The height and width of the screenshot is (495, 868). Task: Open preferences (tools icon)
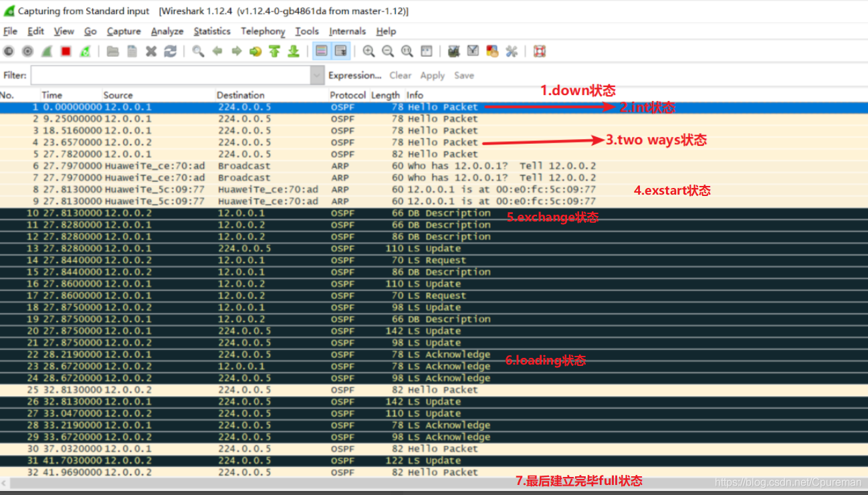[x=512, y=52]
